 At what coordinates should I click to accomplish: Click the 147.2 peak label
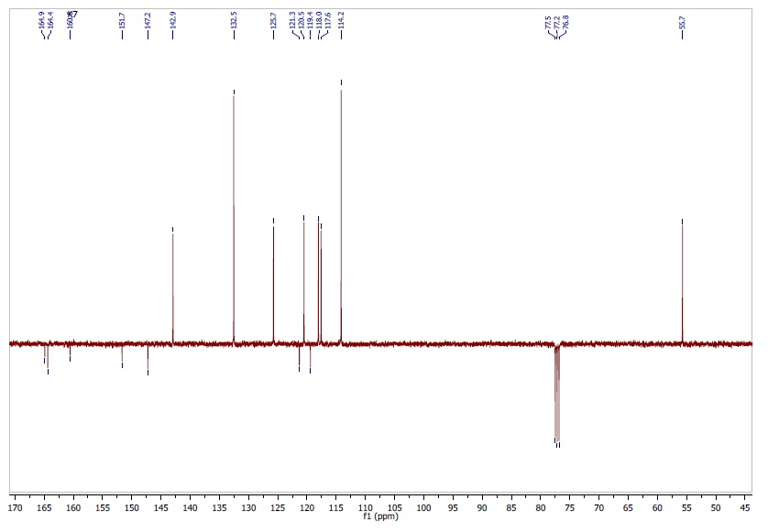(x=148, y=20)
